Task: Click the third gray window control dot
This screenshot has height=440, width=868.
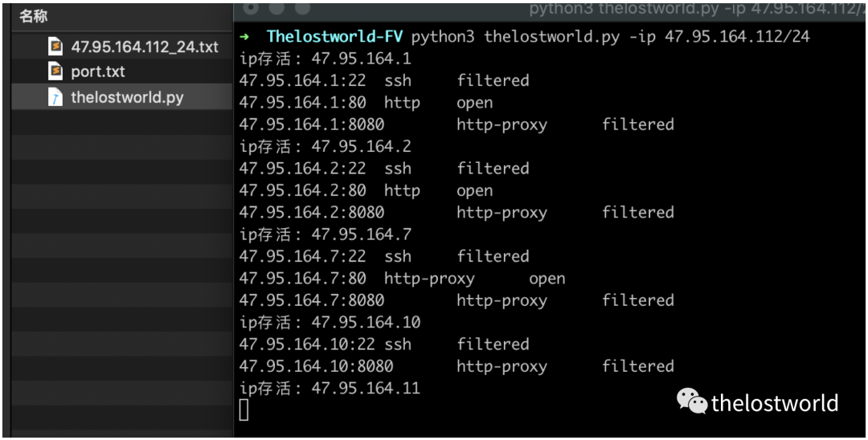Action: pyautogui.click(x=302, y=8)
